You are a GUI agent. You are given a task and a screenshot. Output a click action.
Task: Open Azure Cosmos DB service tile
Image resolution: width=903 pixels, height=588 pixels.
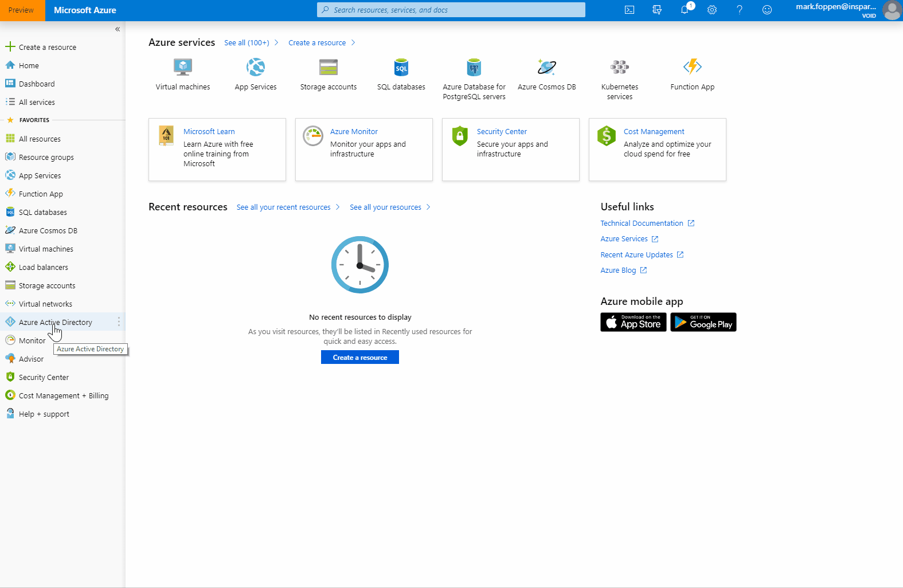[x=547, y=75]
